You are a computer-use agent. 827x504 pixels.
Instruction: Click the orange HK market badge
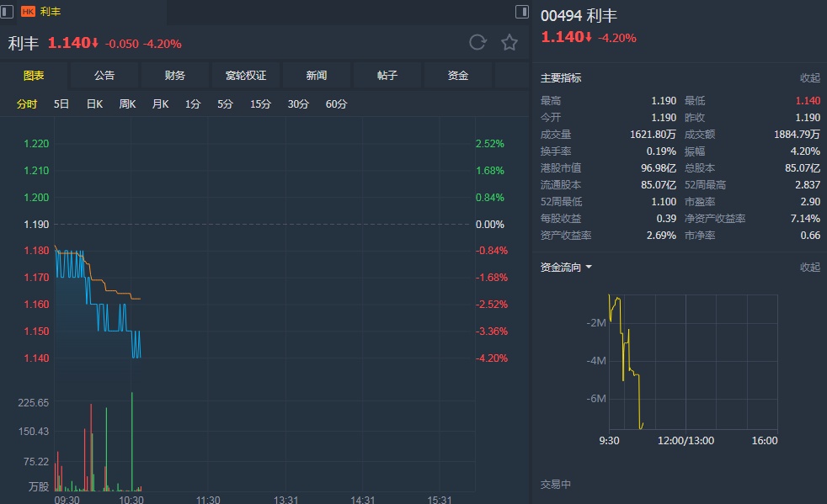tap(27, 12)
